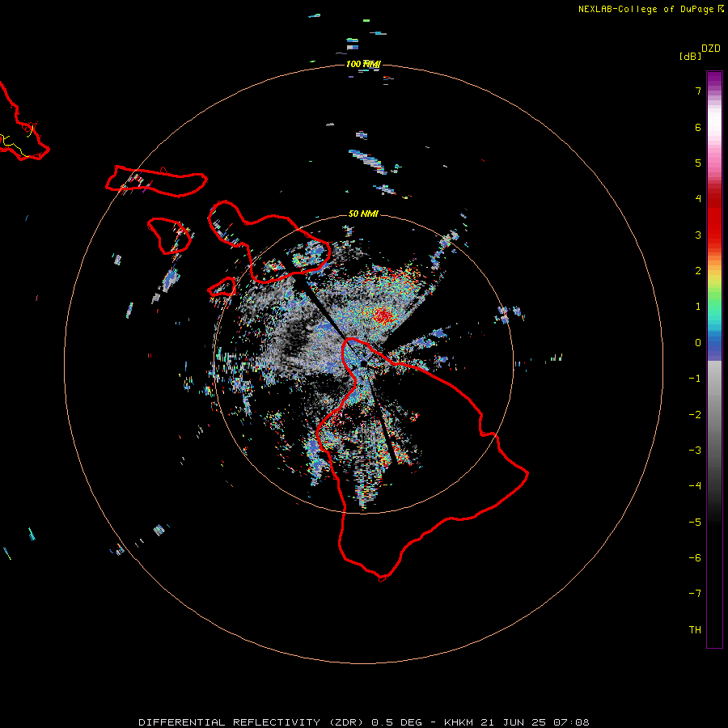Click the 2 value on the color scale
This screenshot has height=728, width=728.
pos(698,271)
